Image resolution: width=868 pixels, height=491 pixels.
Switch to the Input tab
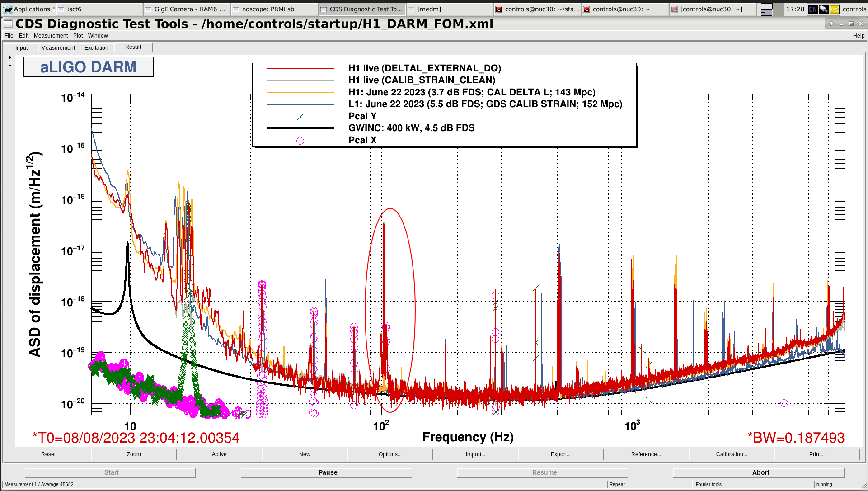pos(21,47)
